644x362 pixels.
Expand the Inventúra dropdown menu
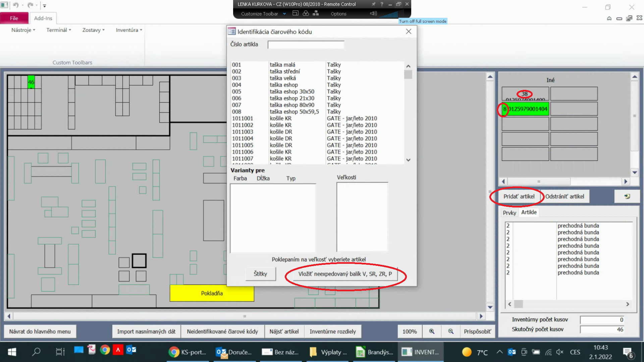coord(129,30)
